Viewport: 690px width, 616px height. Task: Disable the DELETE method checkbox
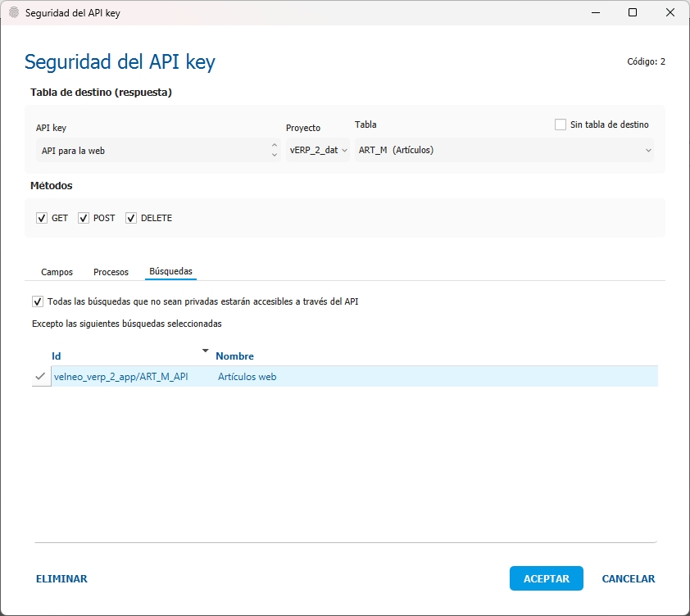click(131, 219)
